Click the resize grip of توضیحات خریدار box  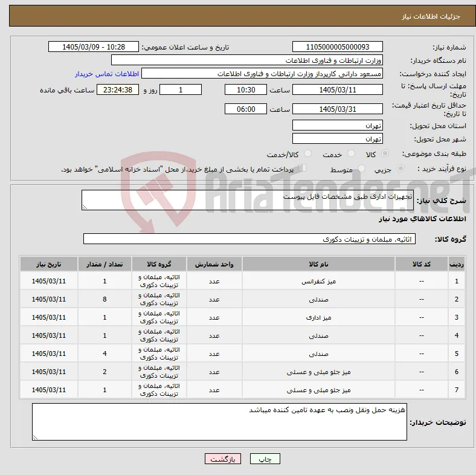coord(35,438)
